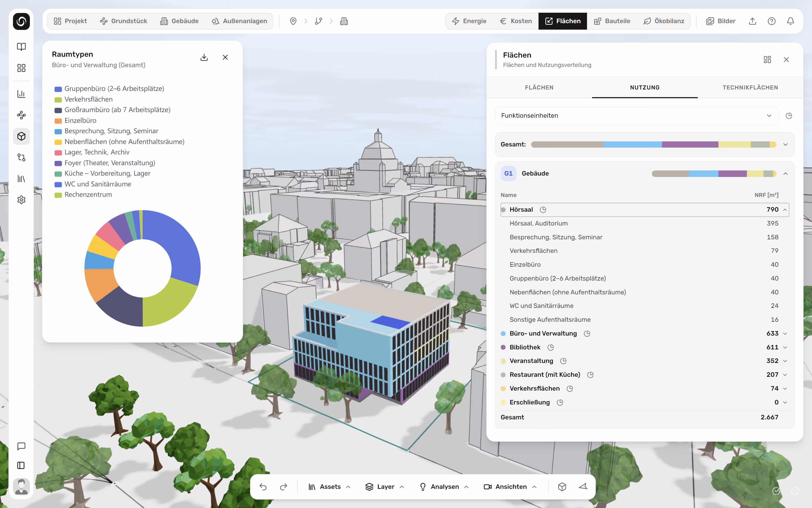
Task: Toggle Einzelbüro legend entry
Action: (76, 121)
